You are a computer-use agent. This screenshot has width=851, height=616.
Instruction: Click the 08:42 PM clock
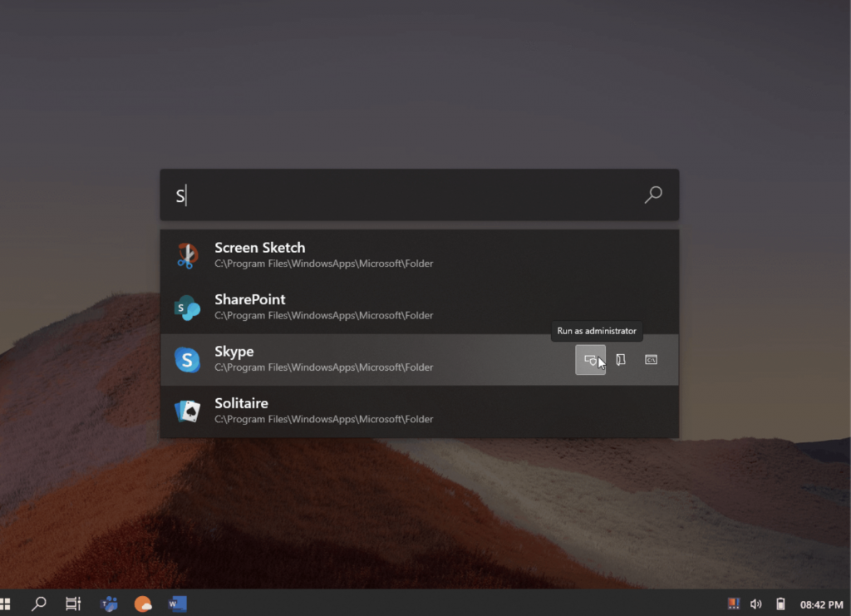[822, 604]
